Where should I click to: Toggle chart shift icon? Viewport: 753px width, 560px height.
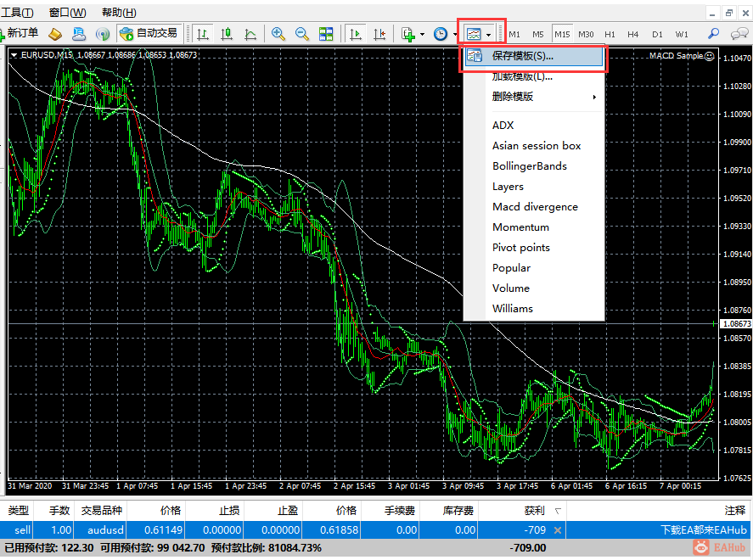click(x=379, y=34)
